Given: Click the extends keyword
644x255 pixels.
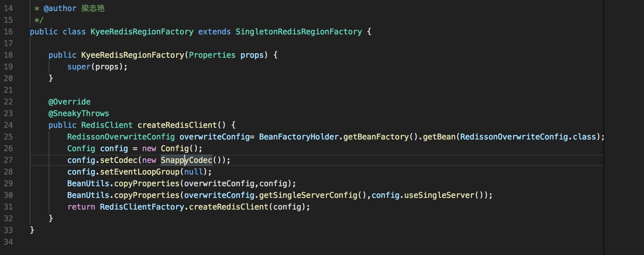Looking at the screenshot, I should tap(214, 32).
